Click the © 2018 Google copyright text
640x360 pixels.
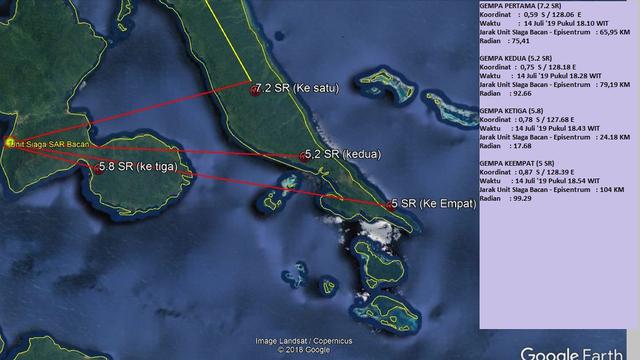304,350
